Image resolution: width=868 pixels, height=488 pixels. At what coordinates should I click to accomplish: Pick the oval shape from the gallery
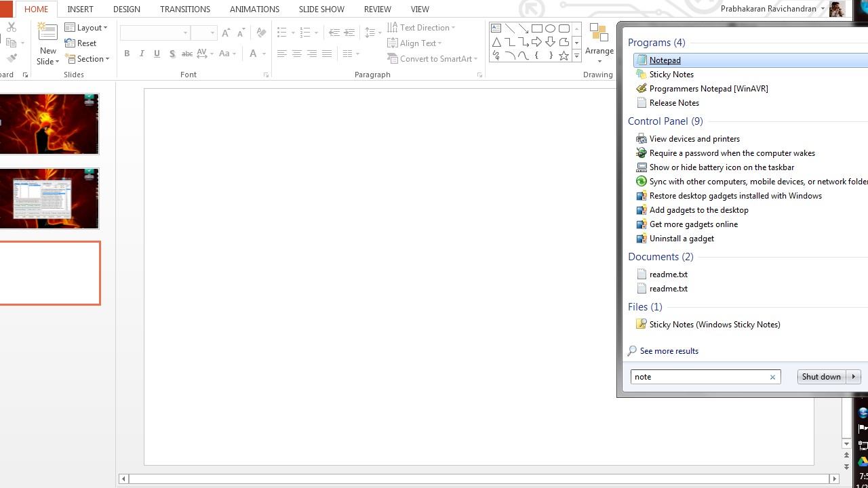550,28
